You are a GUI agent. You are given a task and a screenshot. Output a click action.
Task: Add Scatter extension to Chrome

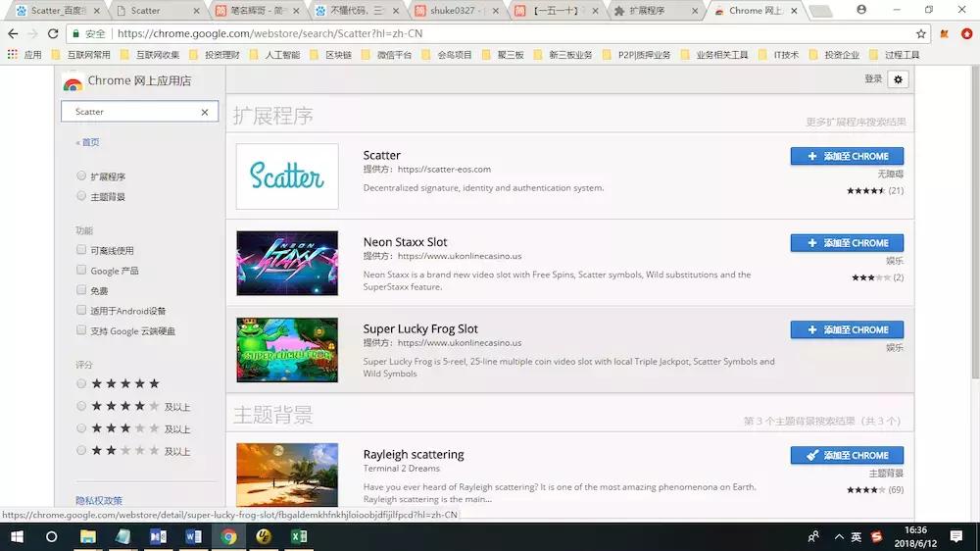click(x=847, y=156)
